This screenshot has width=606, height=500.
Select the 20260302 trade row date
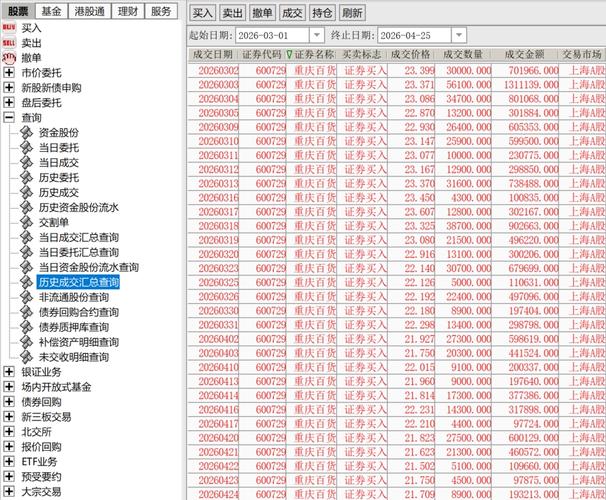pyautogui.click(x=218, y=70)
